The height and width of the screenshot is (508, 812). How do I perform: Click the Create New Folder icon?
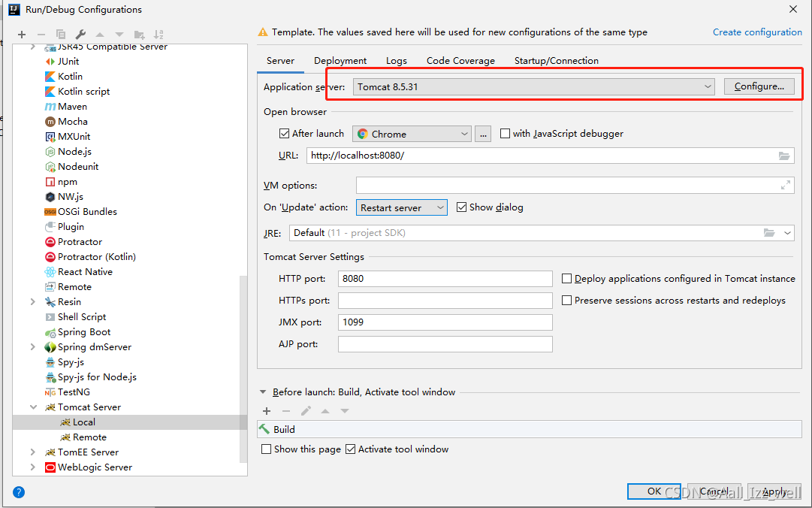[x=139, y=35]
